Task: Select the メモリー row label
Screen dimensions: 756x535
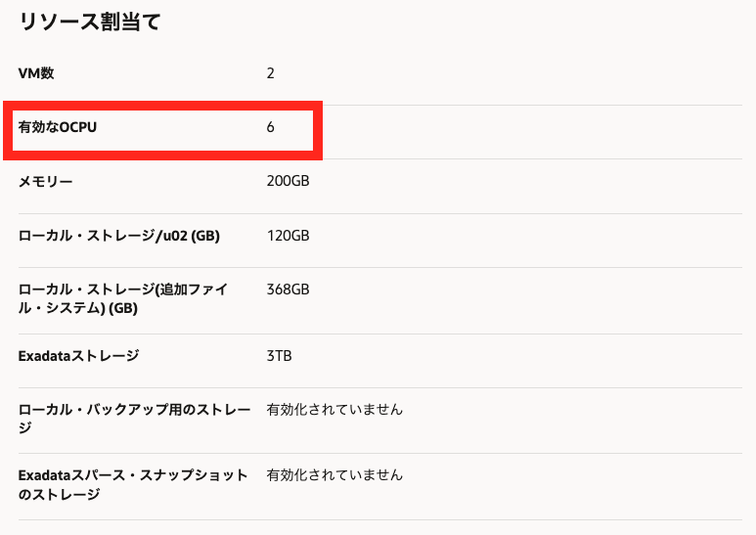Action: coord(45,182)
